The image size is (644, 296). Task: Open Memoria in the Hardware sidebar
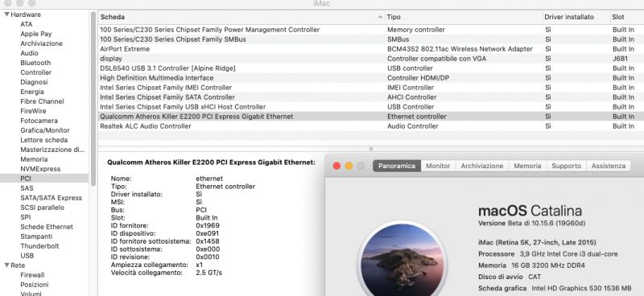coord(34,159)
